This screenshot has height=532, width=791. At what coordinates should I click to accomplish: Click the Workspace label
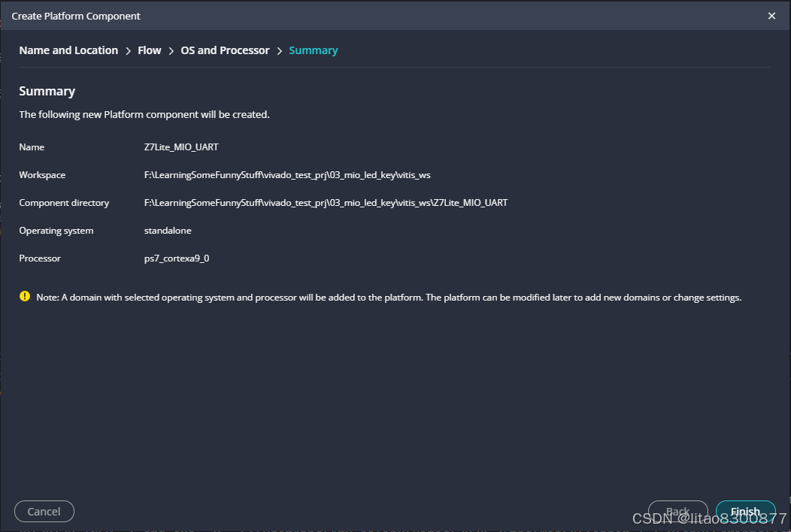click(x=42, y=175)
